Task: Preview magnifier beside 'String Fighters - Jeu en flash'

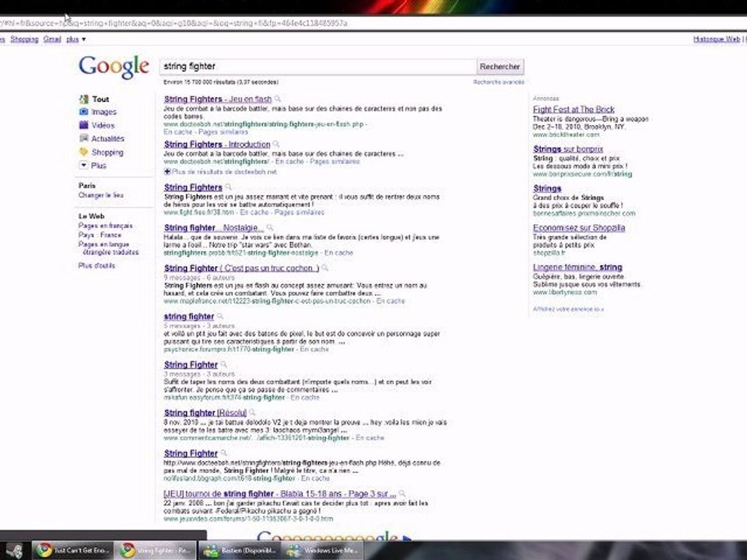Action: tap(278, 99)
